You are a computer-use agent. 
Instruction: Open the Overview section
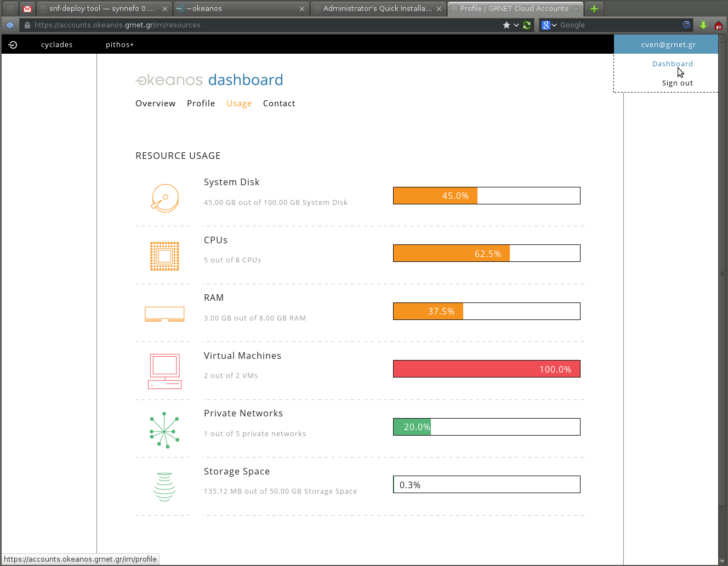click(x=156, y=104)
